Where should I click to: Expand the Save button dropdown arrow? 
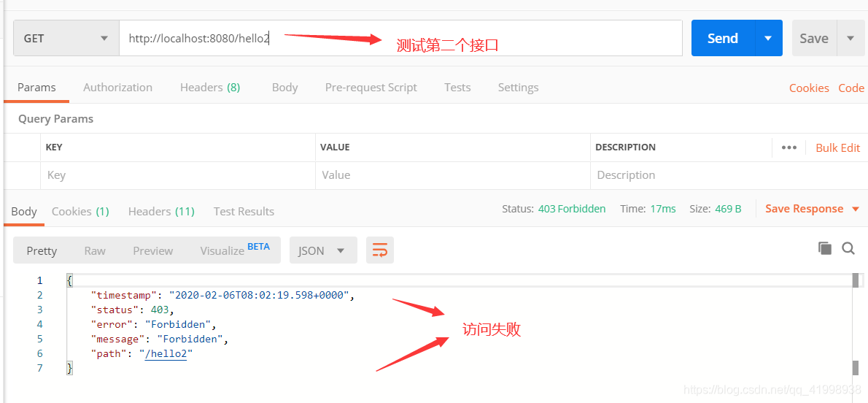point(850,38)
